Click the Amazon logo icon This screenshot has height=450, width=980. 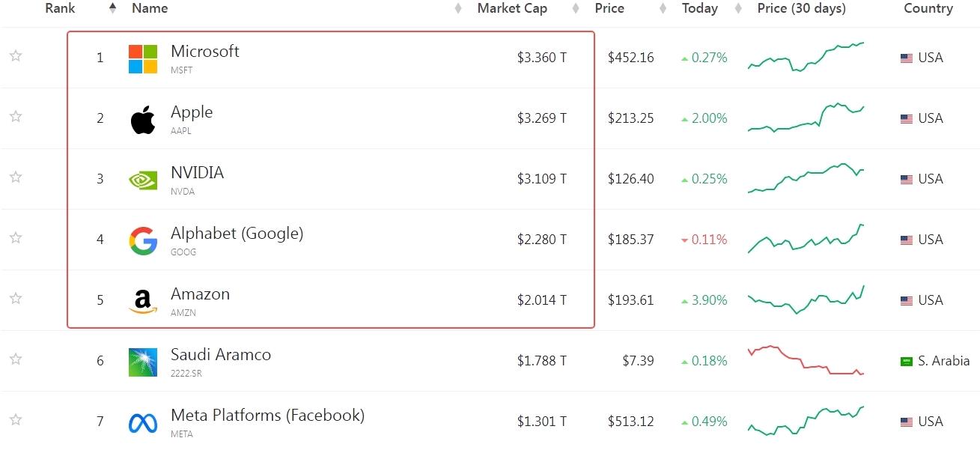(143, 302)
